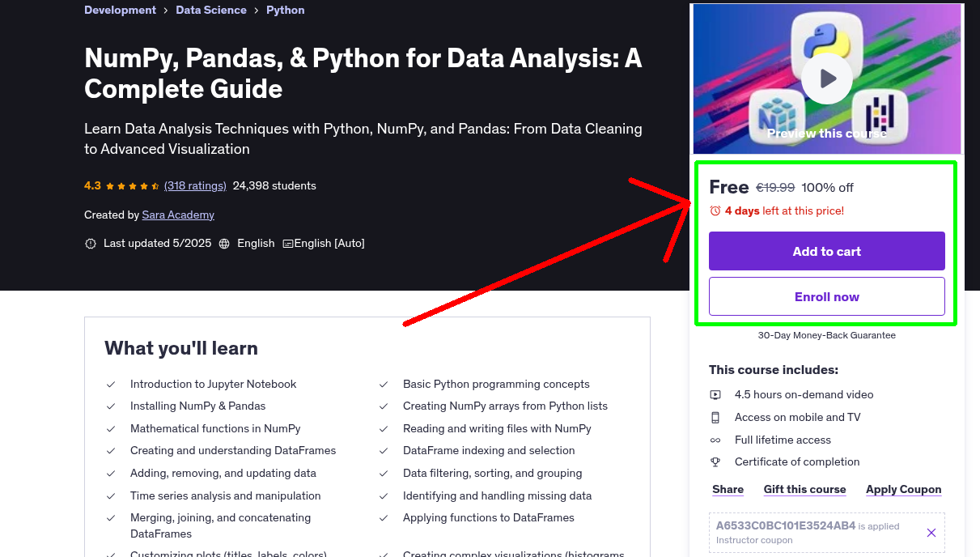Click the closed captions icon beside English [Auto]
This screenshot has width=980, height=557.
click(x=287, y=243)
